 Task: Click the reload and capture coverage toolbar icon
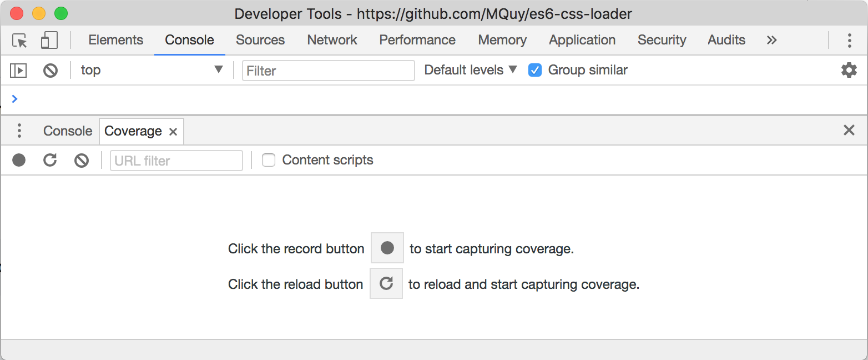click(50, 161)
